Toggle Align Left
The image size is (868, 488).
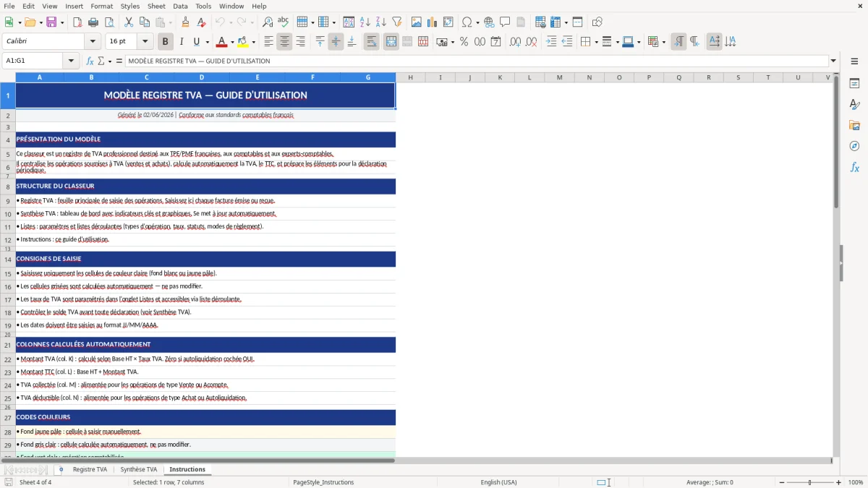(x=268, y=42)
